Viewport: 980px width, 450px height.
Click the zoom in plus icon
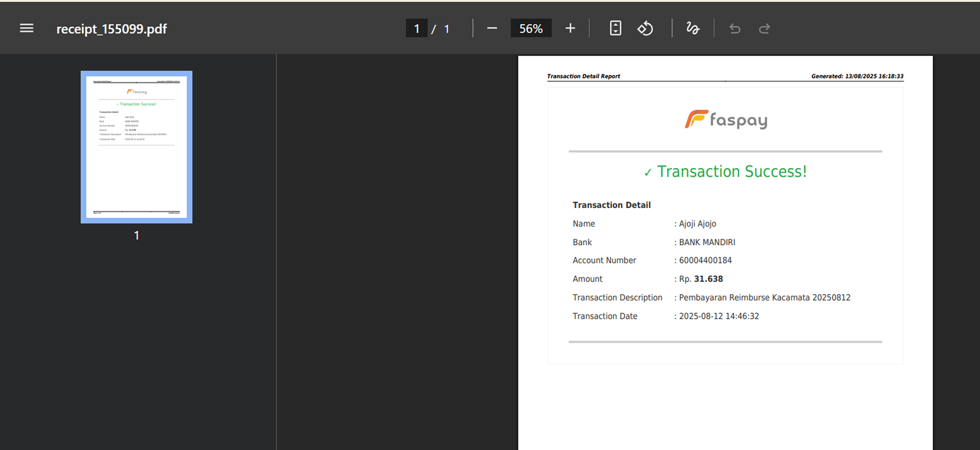[x=570, y=29]
